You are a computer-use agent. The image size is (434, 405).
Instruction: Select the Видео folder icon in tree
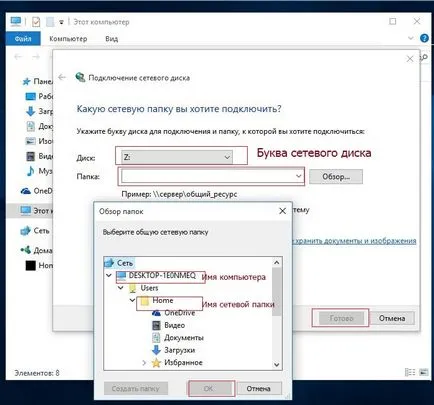click(x=156, y=325)
